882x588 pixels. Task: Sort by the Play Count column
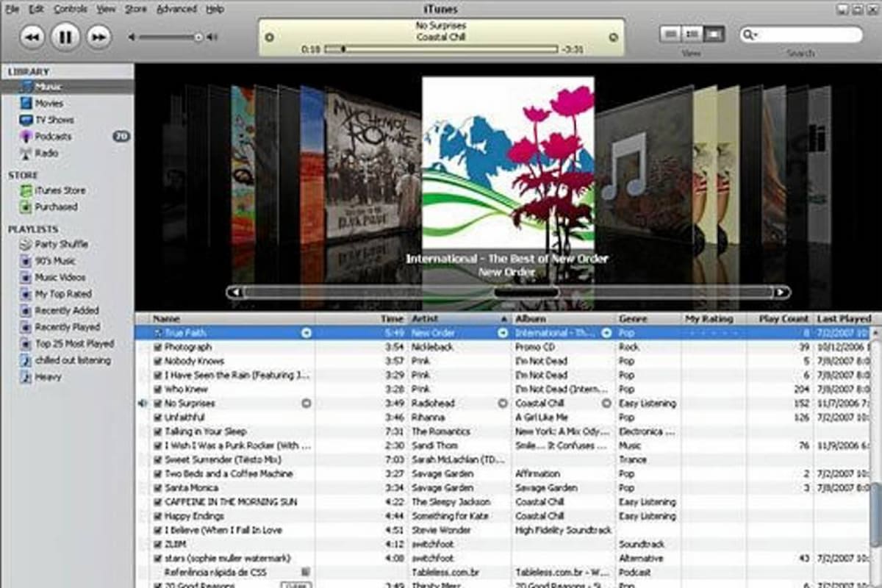click(780, 319)
